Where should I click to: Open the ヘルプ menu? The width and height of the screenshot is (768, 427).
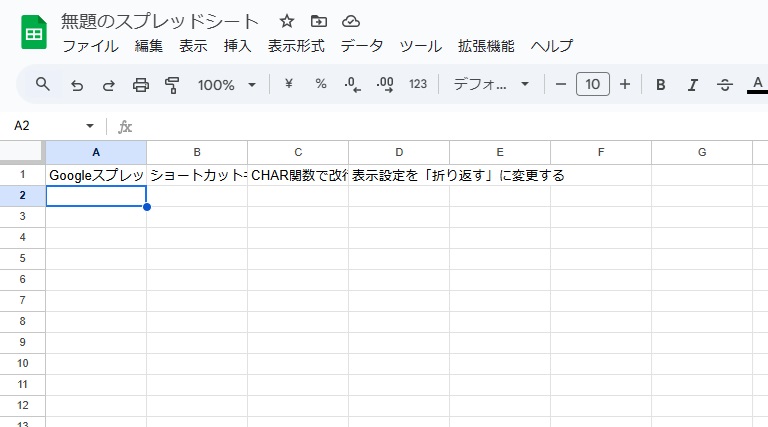(552, 46)
